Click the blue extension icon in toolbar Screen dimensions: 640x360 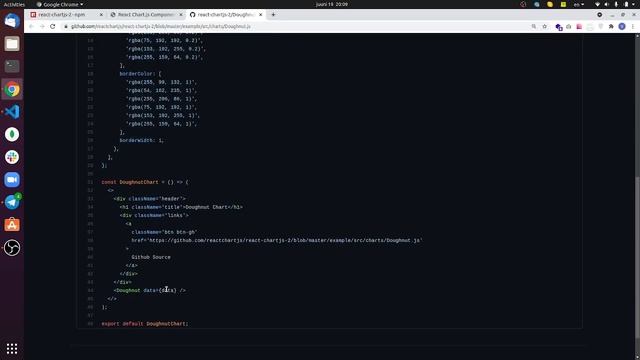pyautogui.click(x=559, y=27)
